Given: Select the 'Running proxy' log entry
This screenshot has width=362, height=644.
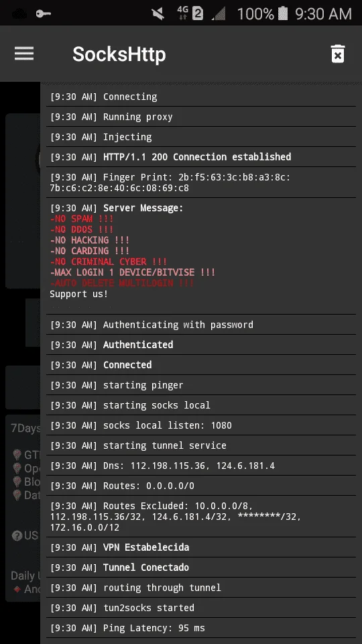Looking at the screenshot, I should (x=200, y=117).
